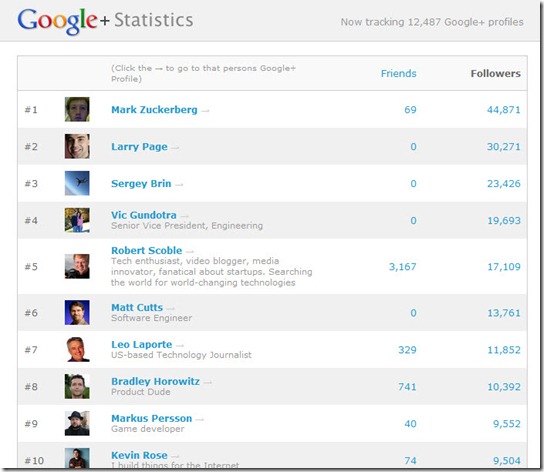The image size is (544, 472).
Task: Click Larry Page's 30,271 followers count
Action: (x=503, y=147)
